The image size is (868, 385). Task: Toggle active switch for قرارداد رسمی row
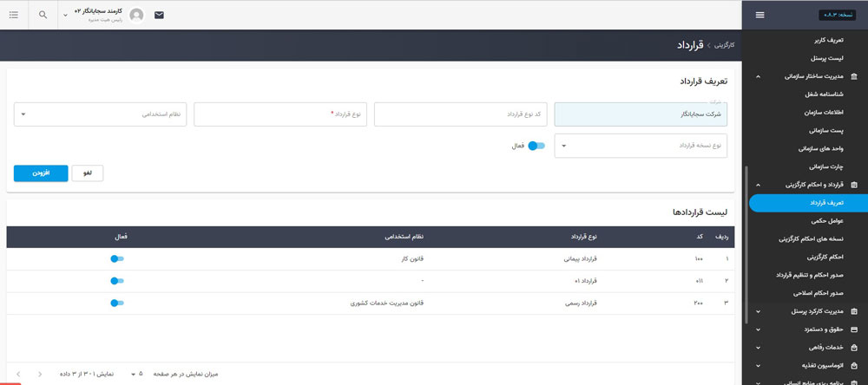coord(117,303)
